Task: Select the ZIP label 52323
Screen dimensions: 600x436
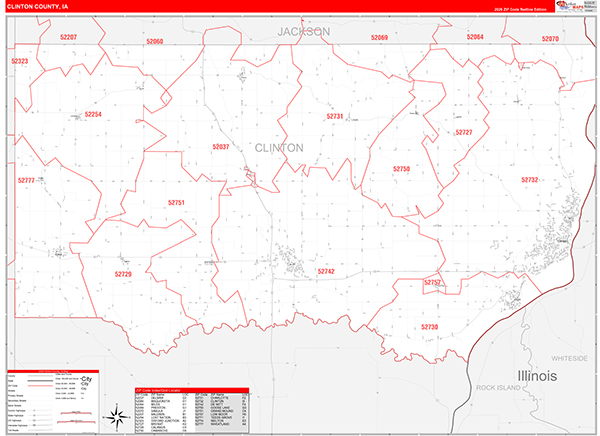Action: click(x=20, y=61)
